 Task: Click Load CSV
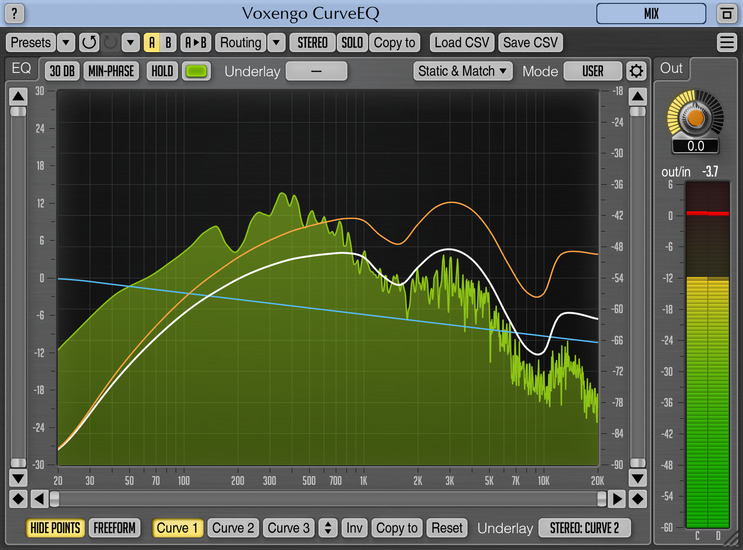[x=462, y=43]
